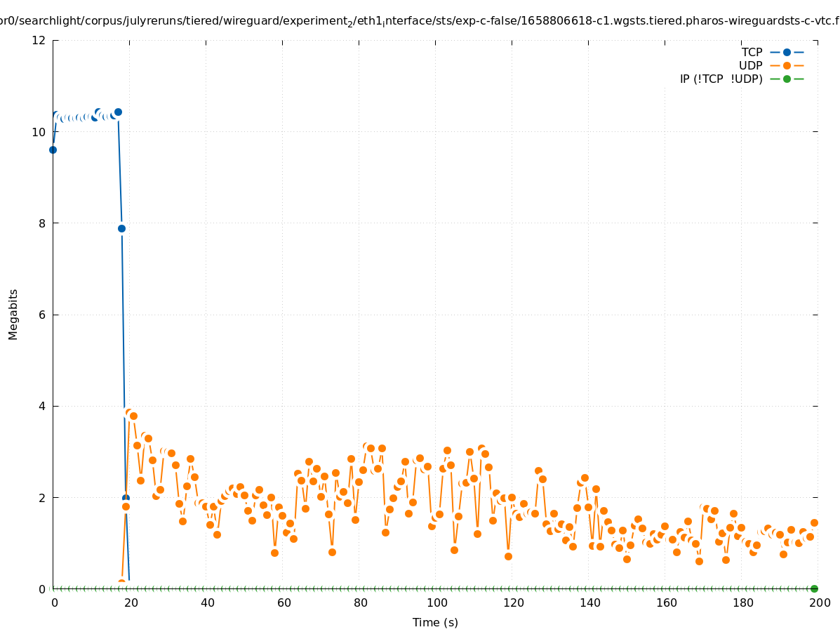Click the file path title at top
The width and height of the screenshot is (840, 632).
coord(420,21)
